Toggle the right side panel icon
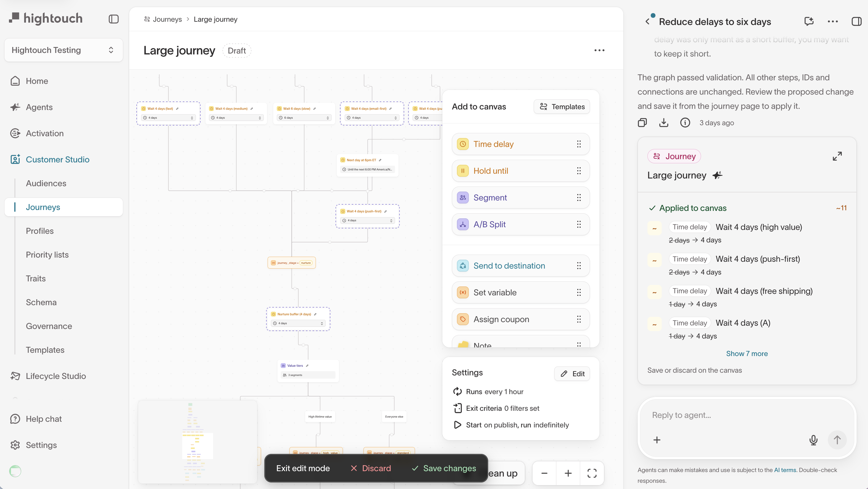This screenshot has height=489, width=868. tap(856, 21)
